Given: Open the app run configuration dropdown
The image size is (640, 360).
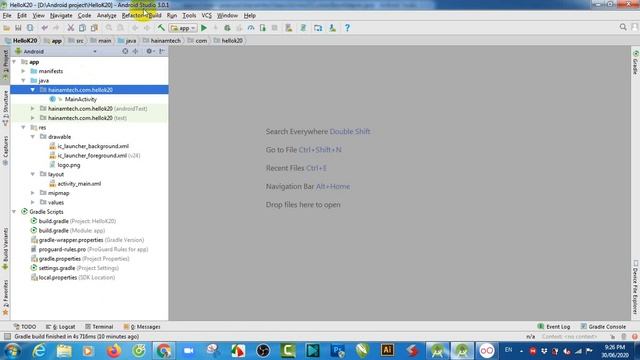Looking at the screenshot, I should point(183,28).
